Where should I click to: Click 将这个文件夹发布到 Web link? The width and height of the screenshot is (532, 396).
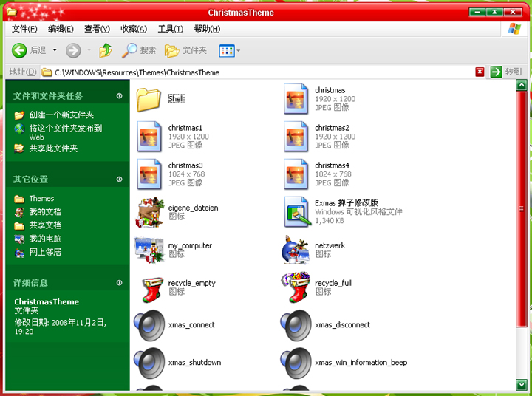tap(66, 132)
